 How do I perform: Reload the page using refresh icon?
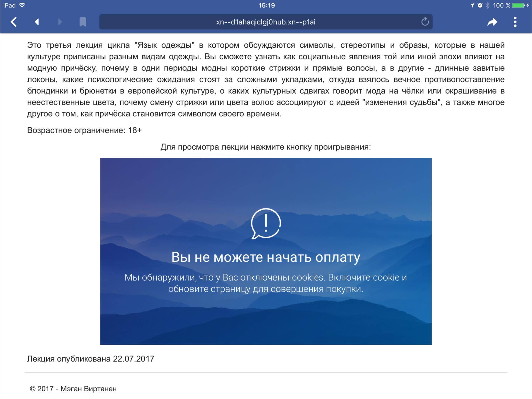[x=425, y=22]
